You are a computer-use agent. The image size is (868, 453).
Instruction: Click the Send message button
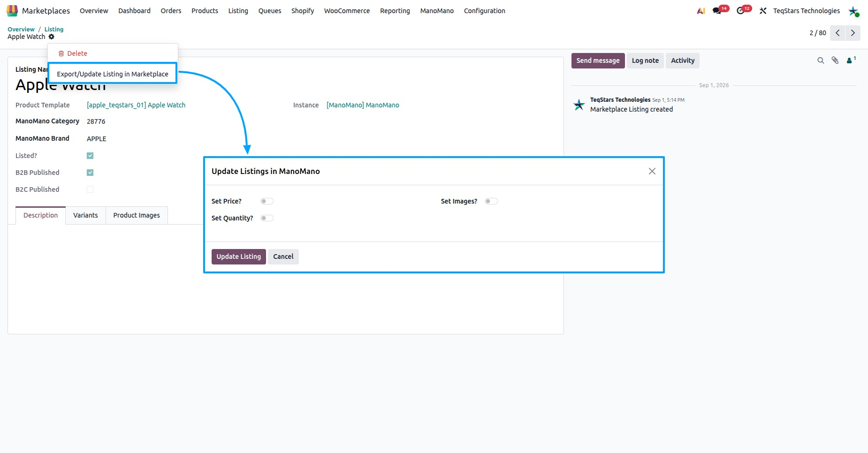coord(598,60)
